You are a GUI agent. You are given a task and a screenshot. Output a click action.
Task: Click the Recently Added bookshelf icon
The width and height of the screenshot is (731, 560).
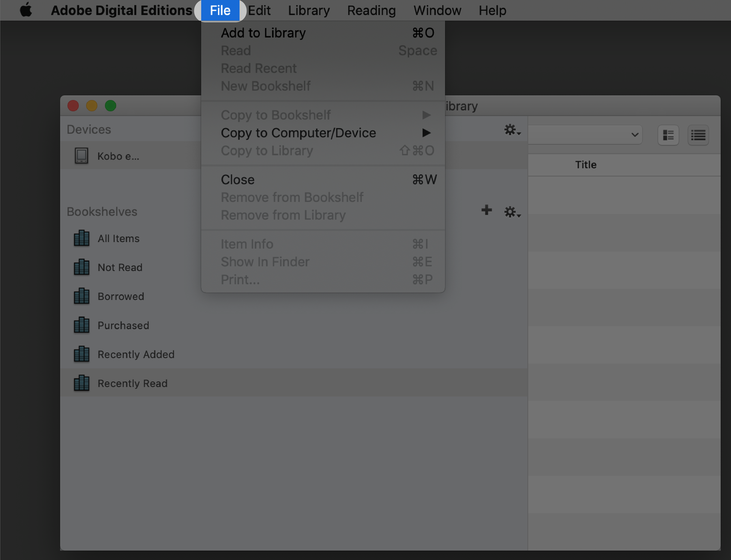tap(82, 354)
